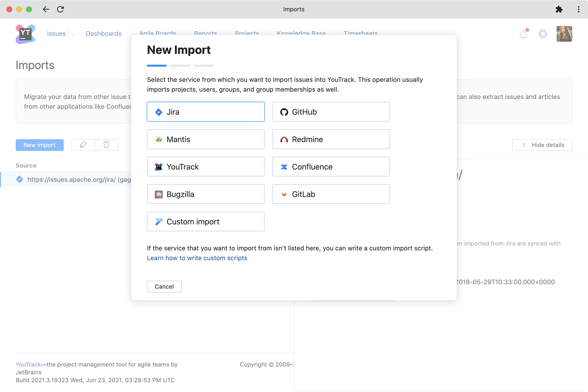Choose GitHub import option
Viewport: 588px width, 392px height.
tap(331, 112)
